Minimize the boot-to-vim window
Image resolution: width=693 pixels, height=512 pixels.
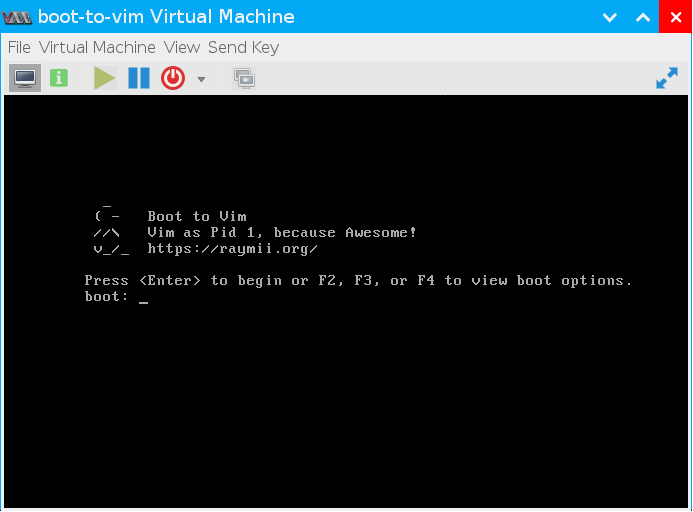coord(609,17)
